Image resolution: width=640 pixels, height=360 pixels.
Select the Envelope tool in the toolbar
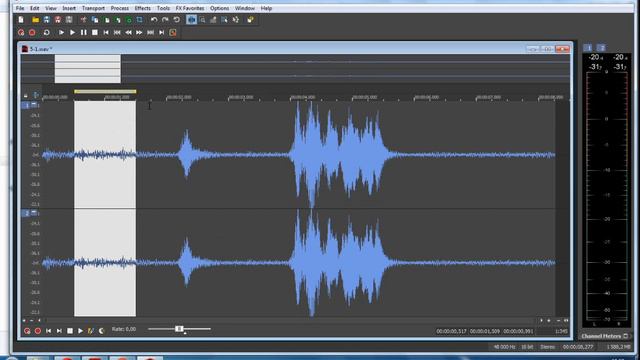coord(236,20)
